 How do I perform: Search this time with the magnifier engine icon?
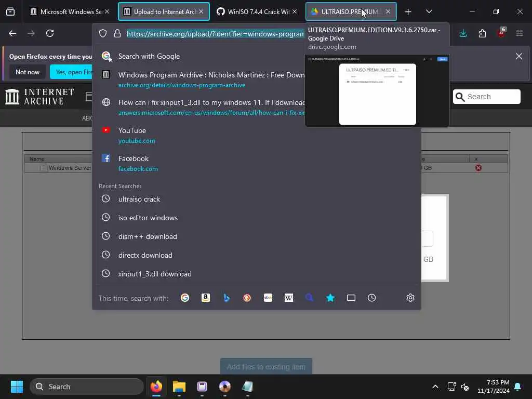click(310, 298)
